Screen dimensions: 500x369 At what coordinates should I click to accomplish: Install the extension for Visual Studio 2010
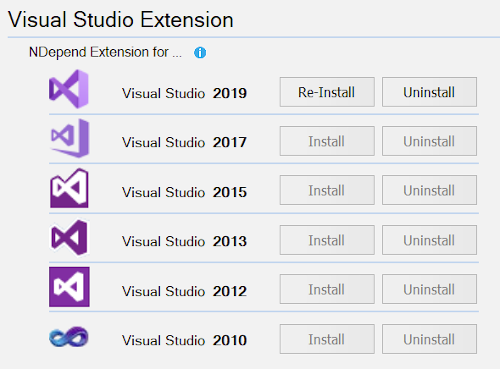327,339
